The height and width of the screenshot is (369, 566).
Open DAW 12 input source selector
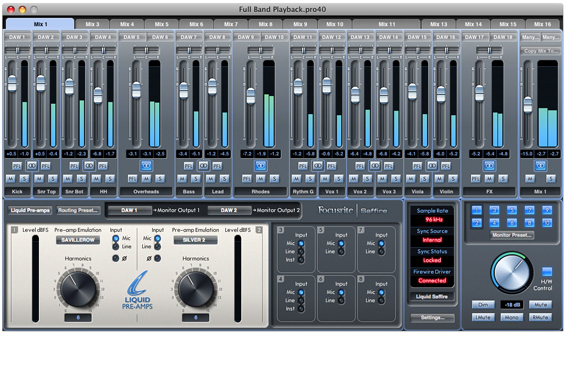pos(332,37)
